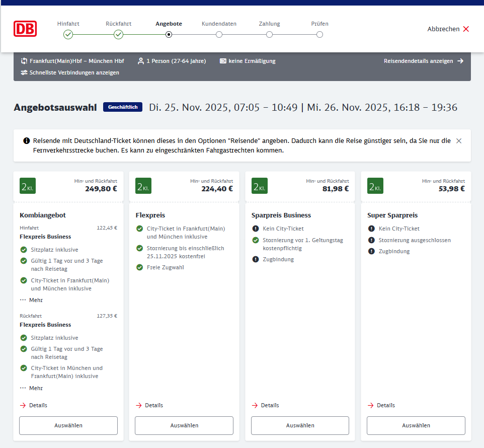Expand Mehr under Rückfahrt Flexpreis Business
This screenshot has height=448, width=484.
pyautogui.click(x=31, y=388)
